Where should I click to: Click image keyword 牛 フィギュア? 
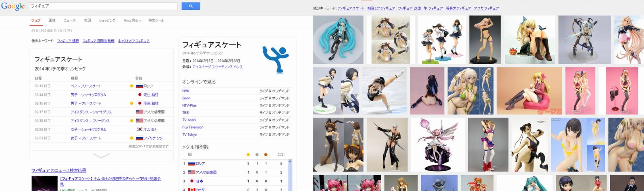(x=433, y=8)
